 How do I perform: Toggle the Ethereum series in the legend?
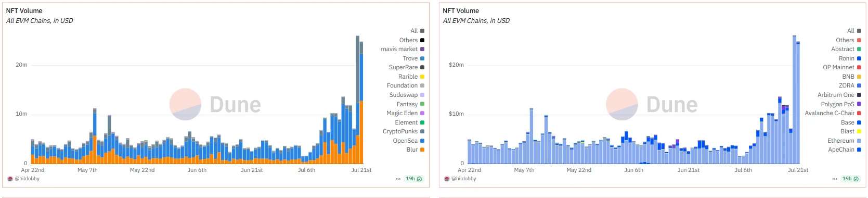[845, 141]
